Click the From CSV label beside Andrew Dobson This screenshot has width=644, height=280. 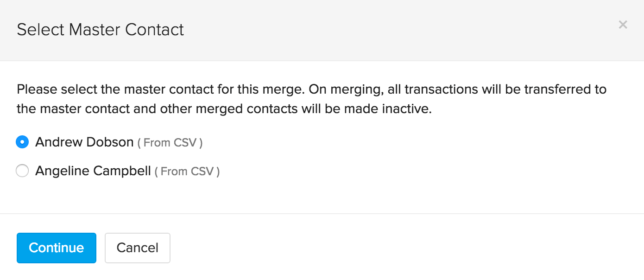tap(170, 143)
